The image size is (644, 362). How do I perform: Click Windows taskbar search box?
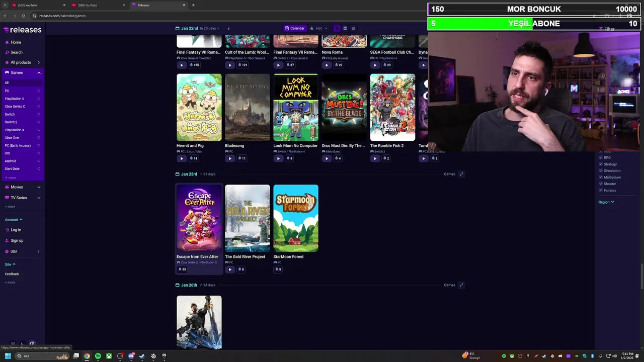[43, 356]
